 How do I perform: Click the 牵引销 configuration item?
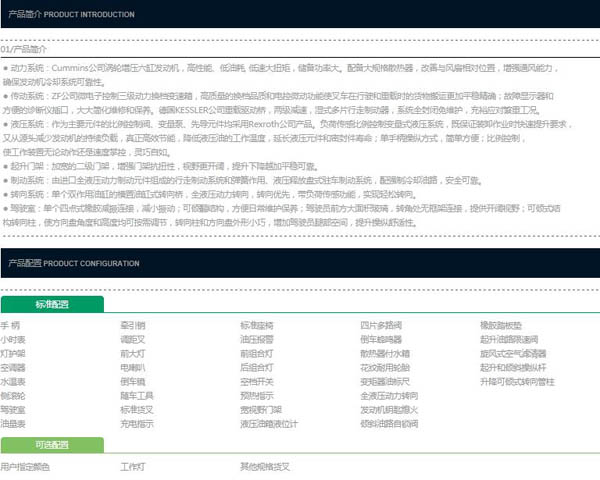133,326
